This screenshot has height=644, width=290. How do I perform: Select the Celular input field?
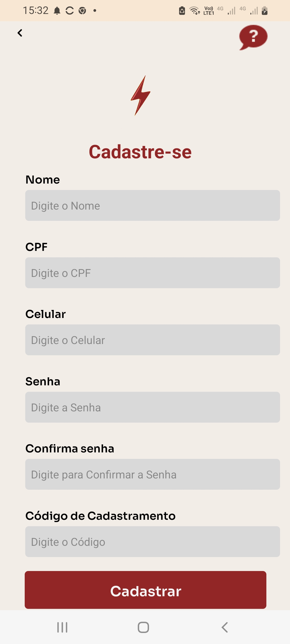click(x=153, y=340)
